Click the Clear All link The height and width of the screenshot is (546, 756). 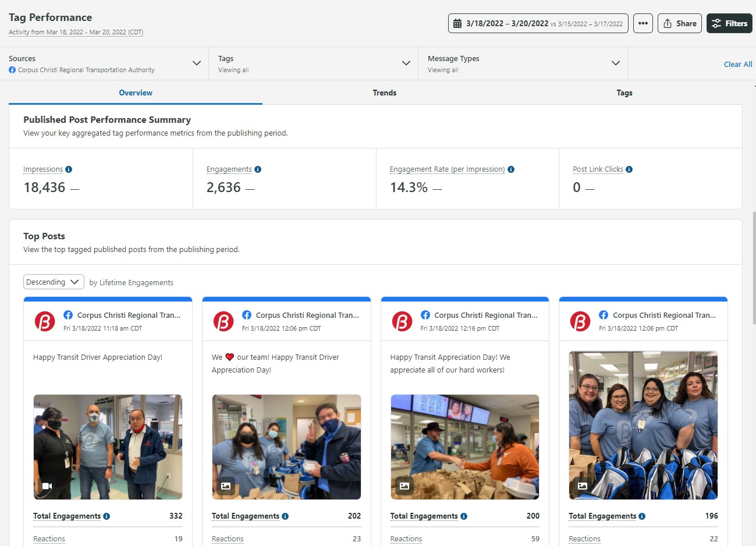(x=737, y=64)
